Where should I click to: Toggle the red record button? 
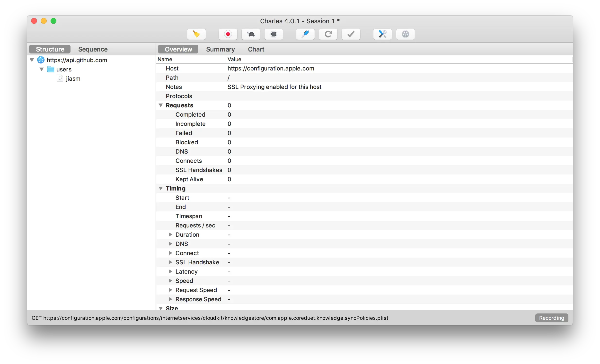(x=228, y=34)
